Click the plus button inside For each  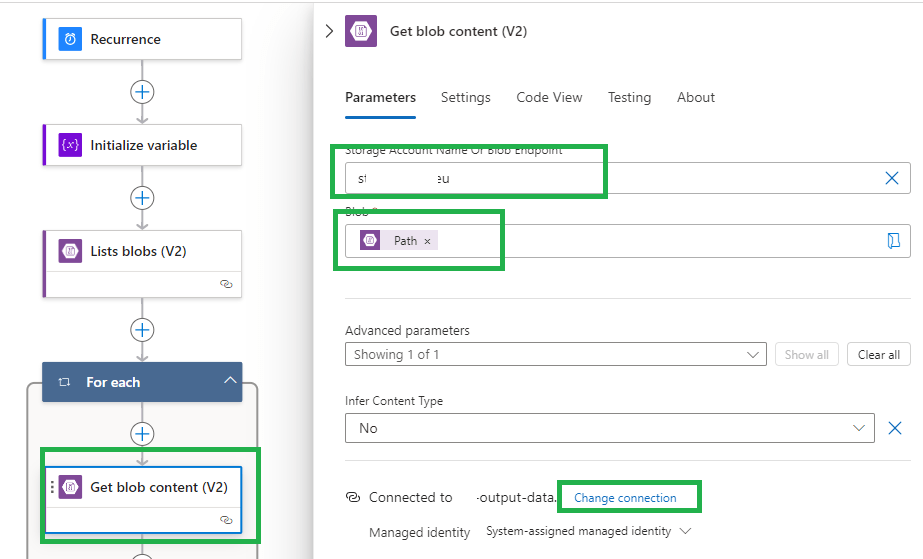[142, 434]
